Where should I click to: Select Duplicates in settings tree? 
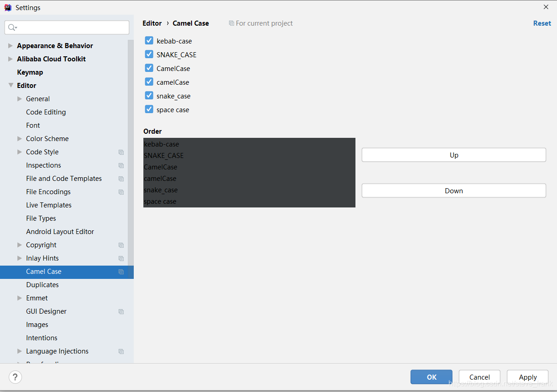point(42,285)
